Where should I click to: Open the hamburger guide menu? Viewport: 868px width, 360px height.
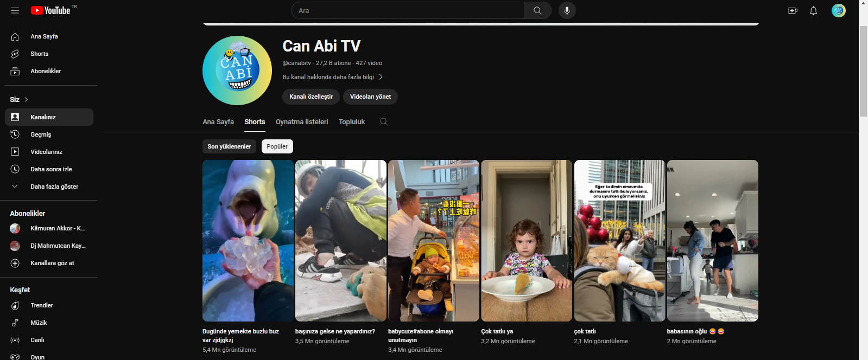(15, 10)
